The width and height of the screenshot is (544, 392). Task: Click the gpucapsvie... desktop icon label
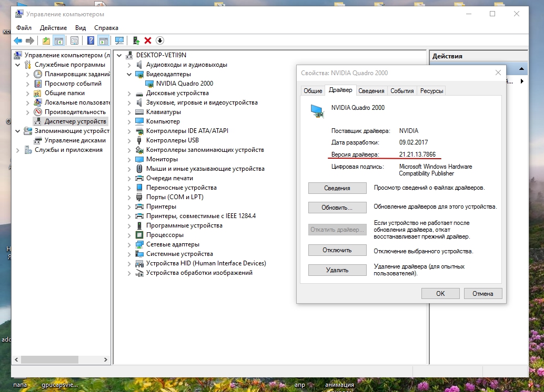click(x=59, y=385)
